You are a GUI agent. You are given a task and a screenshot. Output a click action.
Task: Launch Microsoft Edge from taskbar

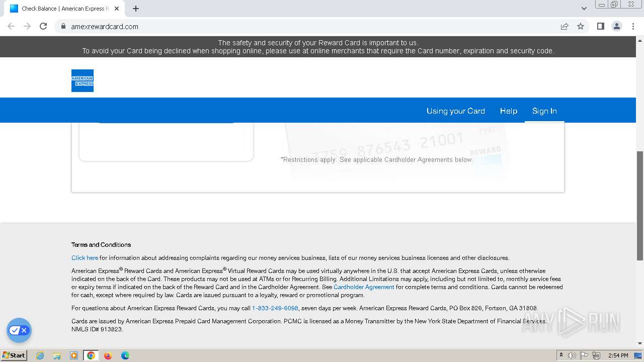[x=125, y=355]
